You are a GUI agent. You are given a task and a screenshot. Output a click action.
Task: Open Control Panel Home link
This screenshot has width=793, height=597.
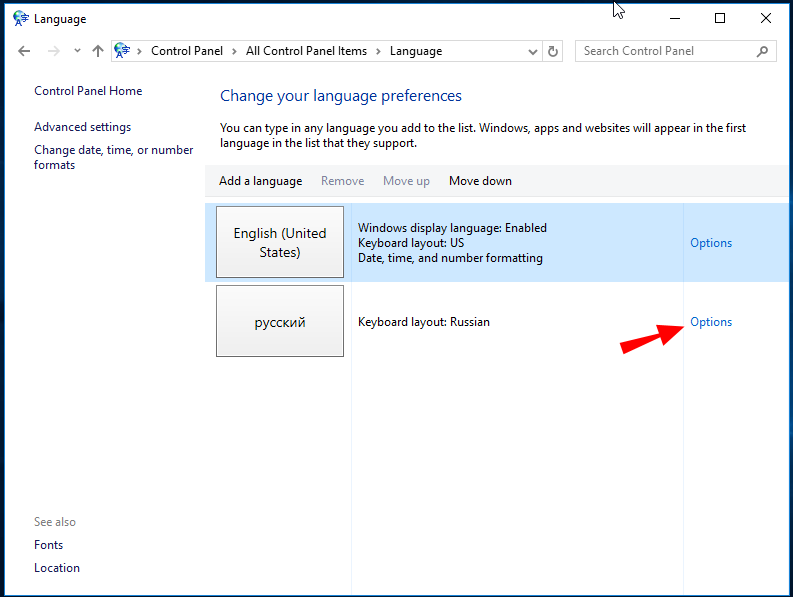click(88, 91)
